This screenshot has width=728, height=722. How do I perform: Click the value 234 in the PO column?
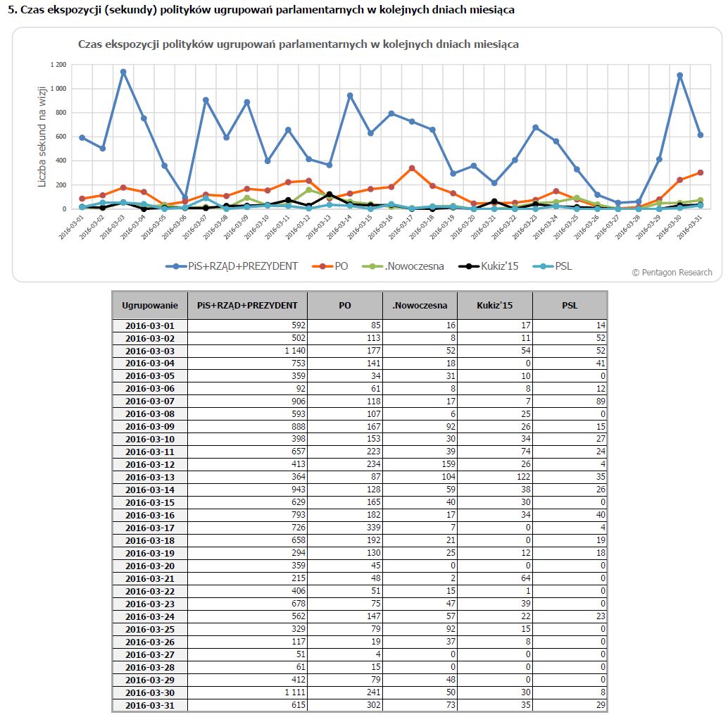(373, 465)
